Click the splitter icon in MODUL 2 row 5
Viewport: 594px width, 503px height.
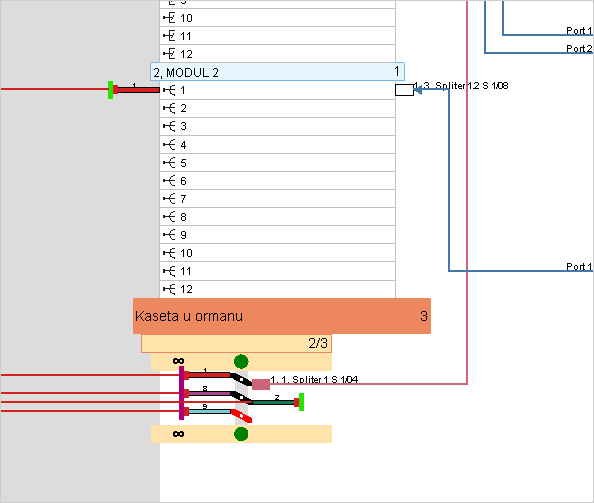coord(169,163)
